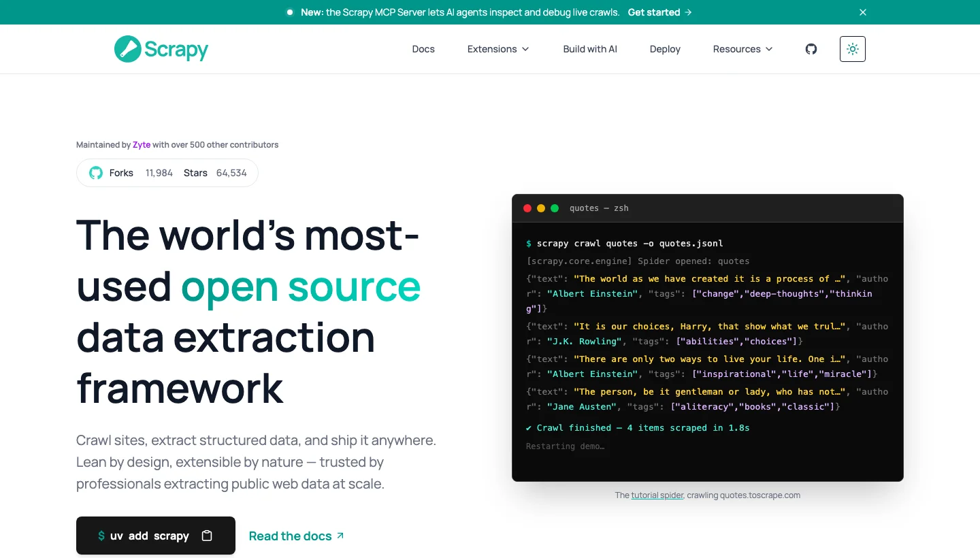Click the Jane Austen author value
980x558 pixels.
pos(582,407)
